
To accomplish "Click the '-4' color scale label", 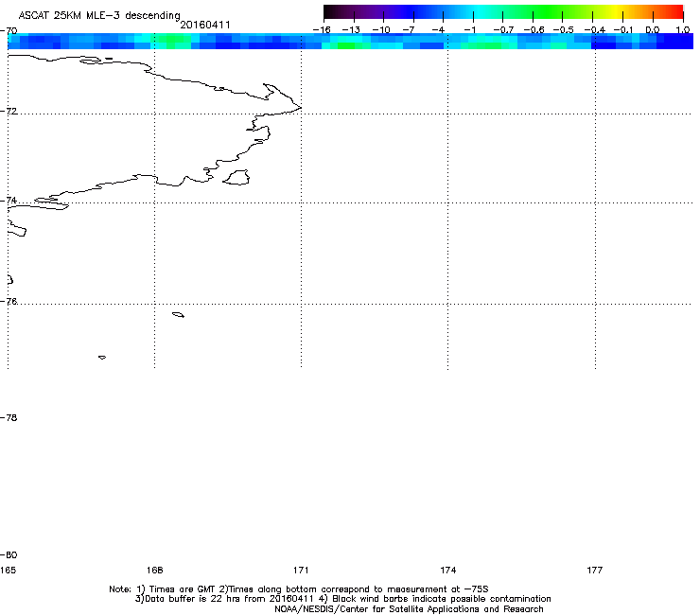I will [x=438, y=30].
